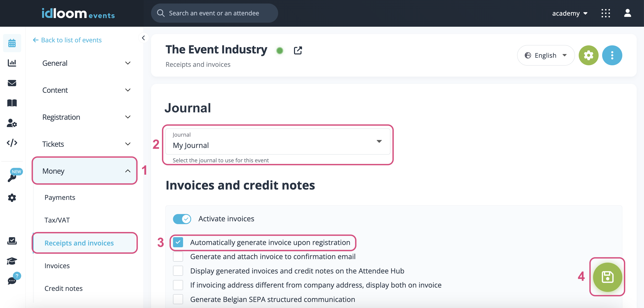Click the code brackets integration sidebar icon
Image resolution: width=644 pixels, height=308 pixels.
point(12,143)
